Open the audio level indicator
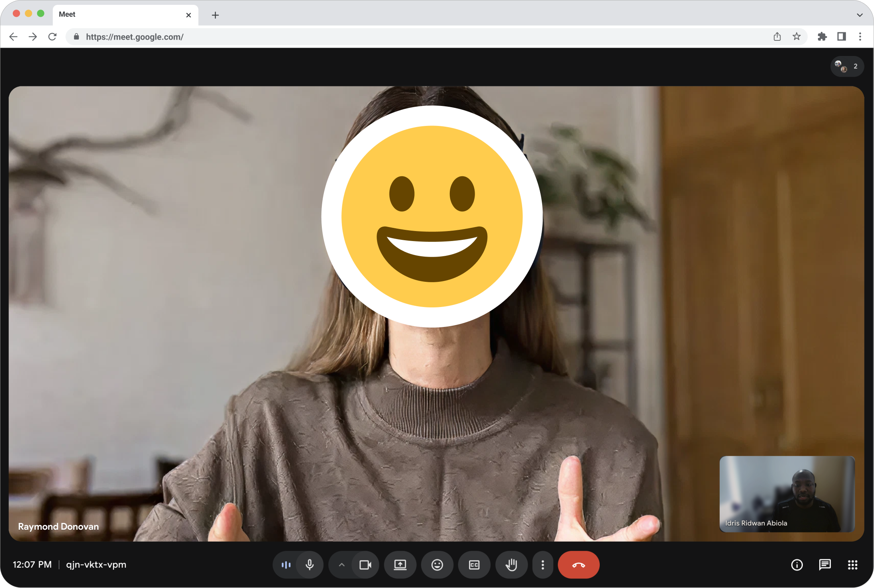This screenshot has width=874, height=588. [286, 565]
